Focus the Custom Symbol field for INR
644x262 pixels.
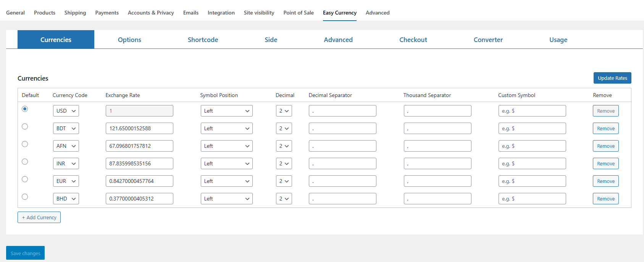coord(532,164)
